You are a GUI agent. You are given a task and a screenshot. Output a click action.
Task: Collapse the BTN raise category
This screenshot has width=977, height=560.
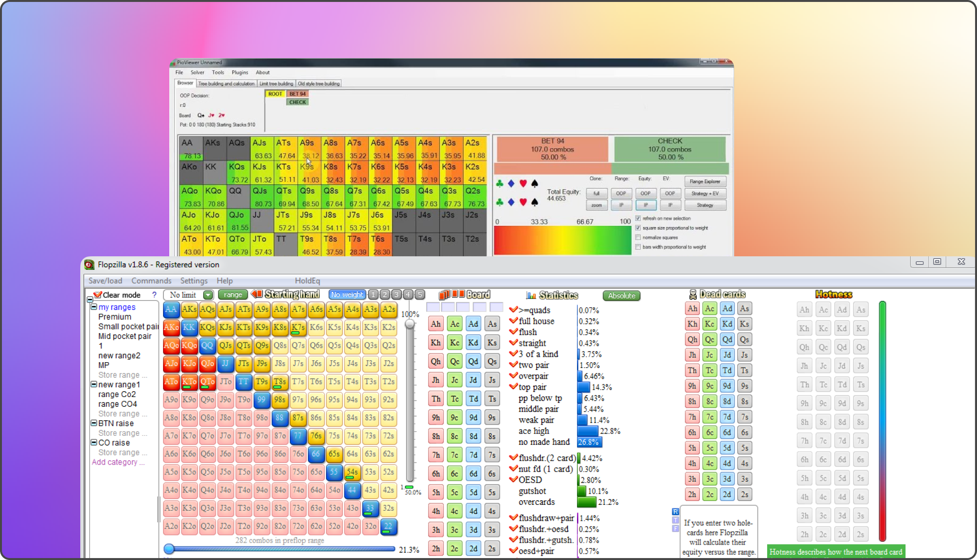93,423
